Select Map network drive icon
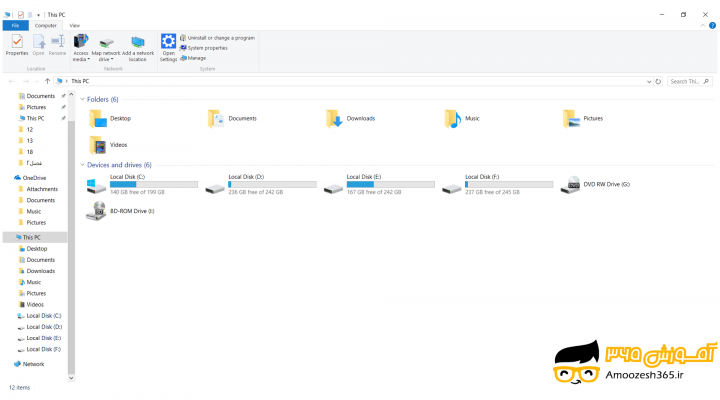The image size is (720, 400). [106, 43]
